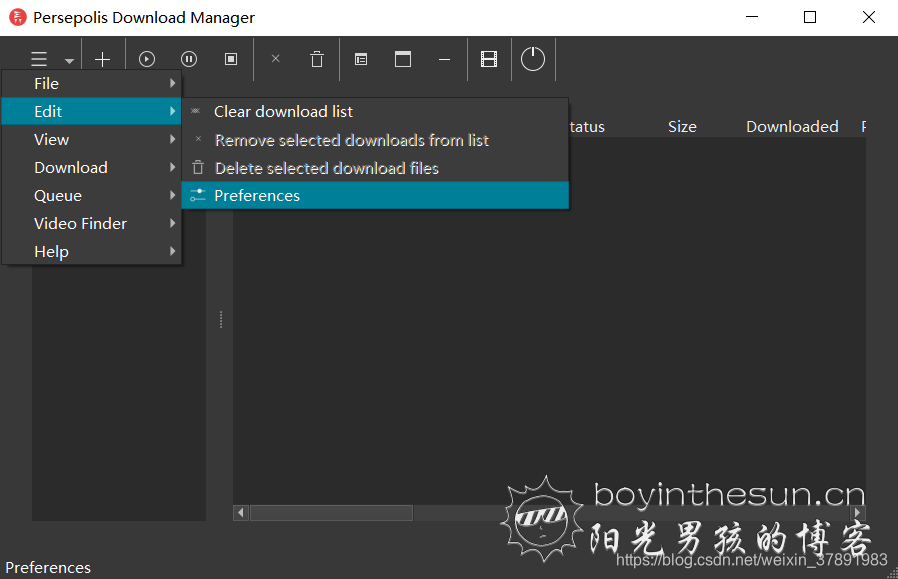The height and width of the screenshot is (579, 898).
Task: Open the Download submenu
Action: pos(92,167)
